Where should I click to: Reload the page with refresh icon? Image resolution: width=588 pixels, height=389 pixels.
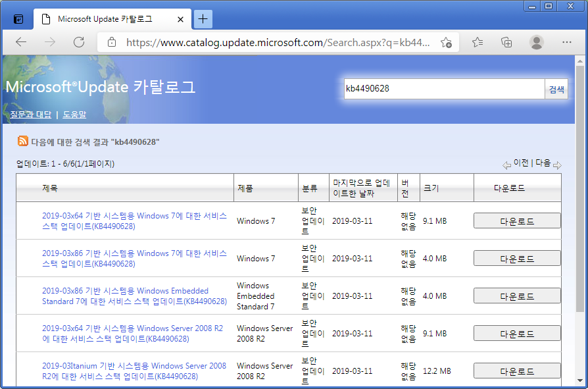(x=79, y=42)
